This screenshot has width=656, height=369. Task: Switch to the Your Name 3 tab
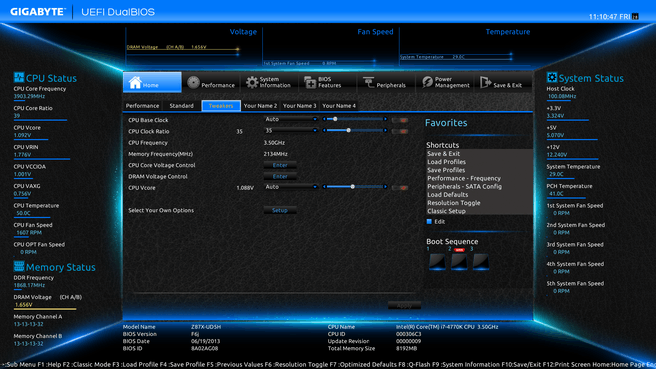click(300, 106)
